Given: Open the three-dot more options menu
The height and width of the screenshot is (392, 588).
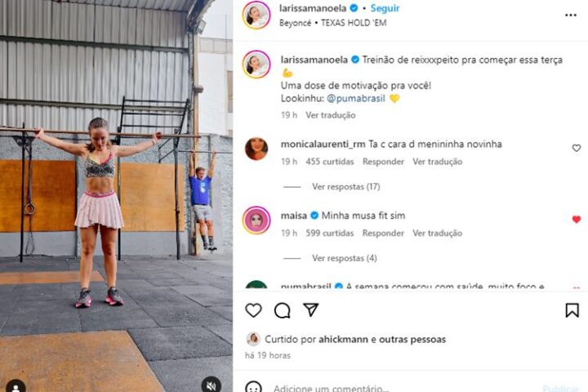Looking at the screenshot, I should point(570,15).
